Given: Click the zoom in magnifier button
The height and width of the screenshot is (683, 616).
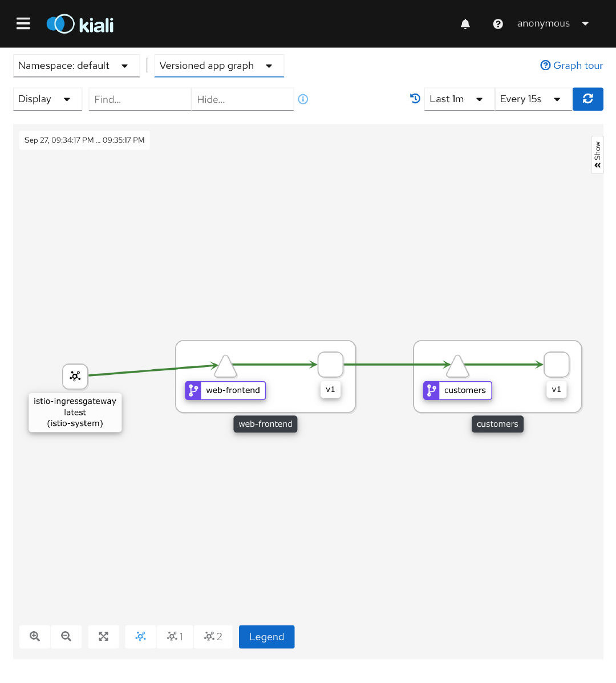Looking at the screenshot, I should (35, 637).
